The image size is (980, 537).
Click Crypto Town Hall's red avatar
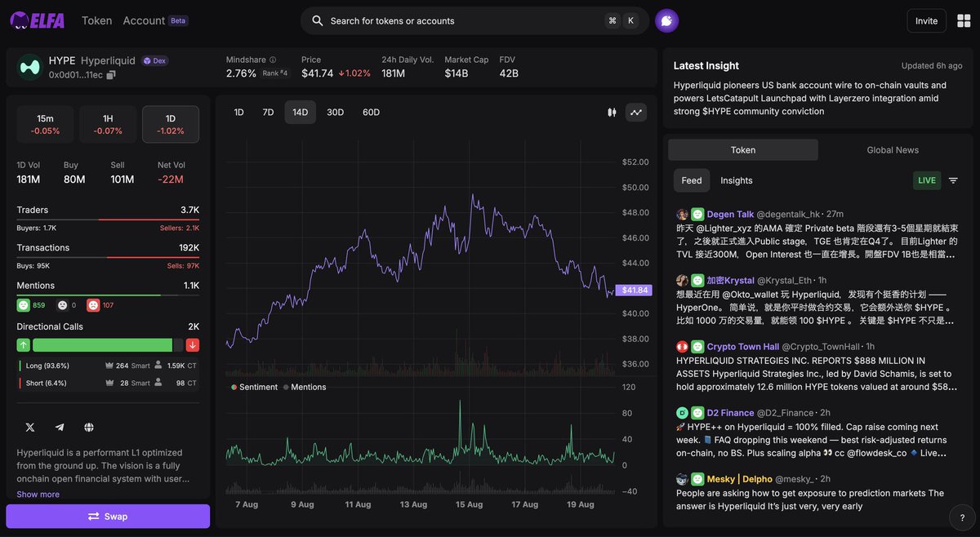pyautogui.click(x=682, y=347)
